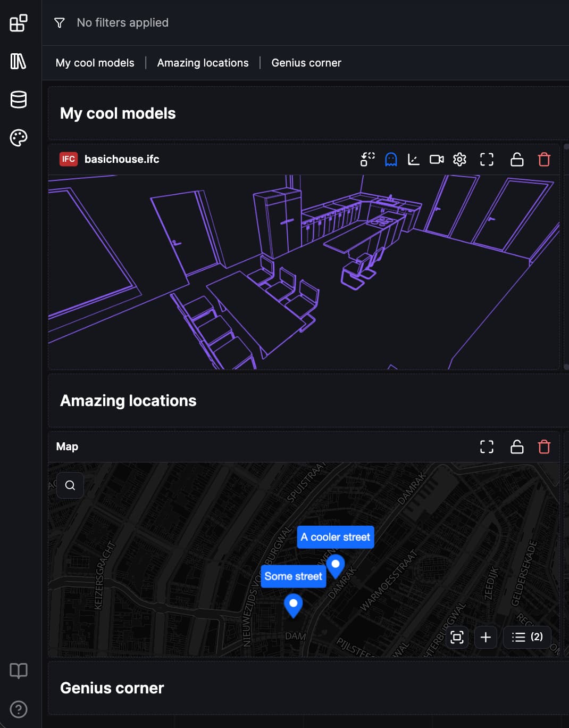Click the selection reset icon in model toolbar

[x=367, y=159]
